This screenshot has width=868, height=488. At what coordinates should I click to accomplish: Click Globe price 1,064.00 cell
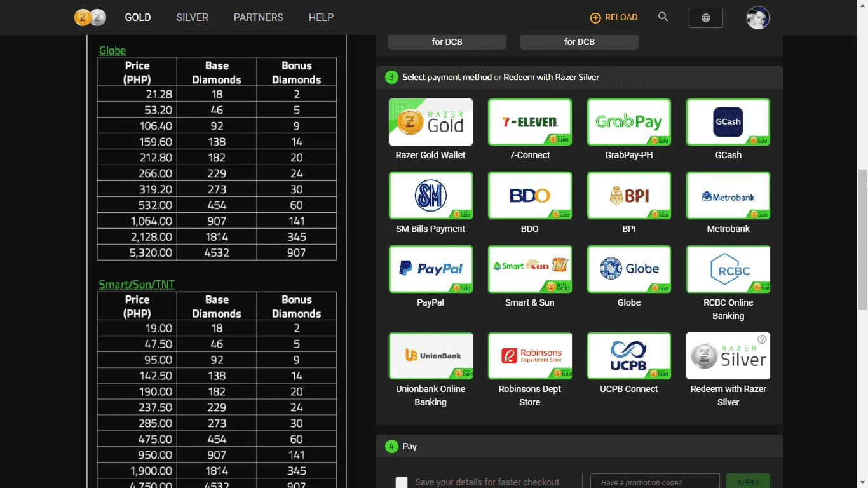137,221
